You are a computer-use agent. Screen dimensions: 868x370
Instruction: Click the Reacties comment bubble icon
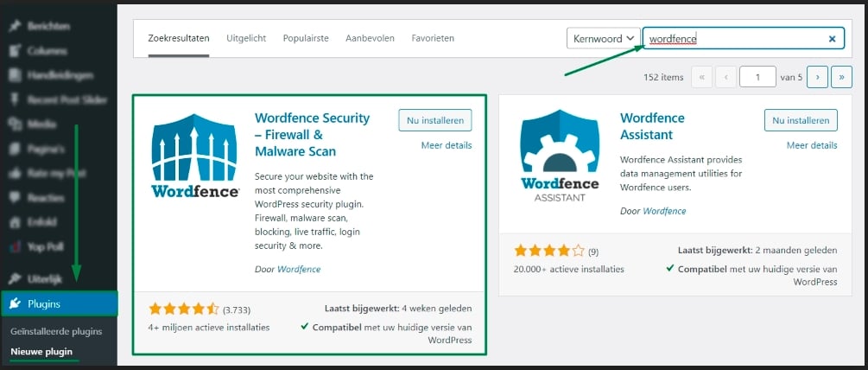click(x=15, y=198)
